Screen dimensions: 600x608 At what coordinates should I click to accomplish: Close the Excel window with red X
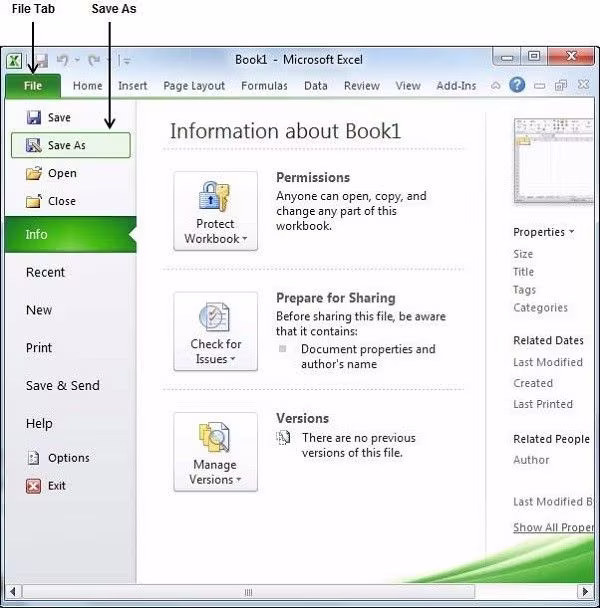click(x=571, y=57)
